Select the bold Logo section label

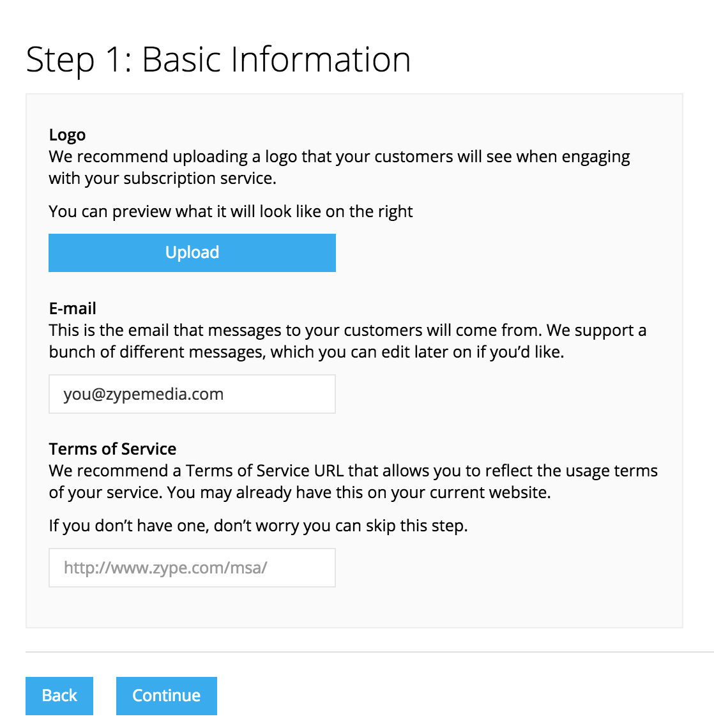click(67, 135)
